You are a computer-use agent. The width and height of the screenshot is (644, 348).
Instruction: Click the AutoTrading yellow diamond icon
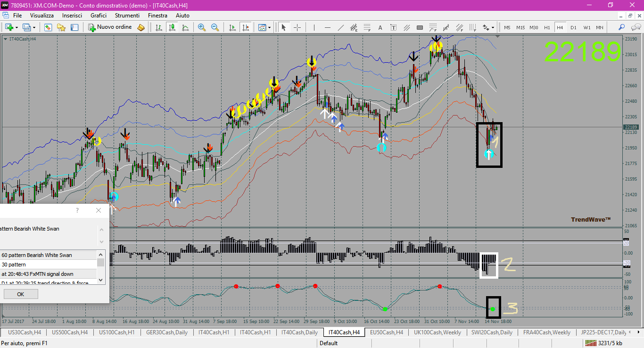click(x=141, y=27)
